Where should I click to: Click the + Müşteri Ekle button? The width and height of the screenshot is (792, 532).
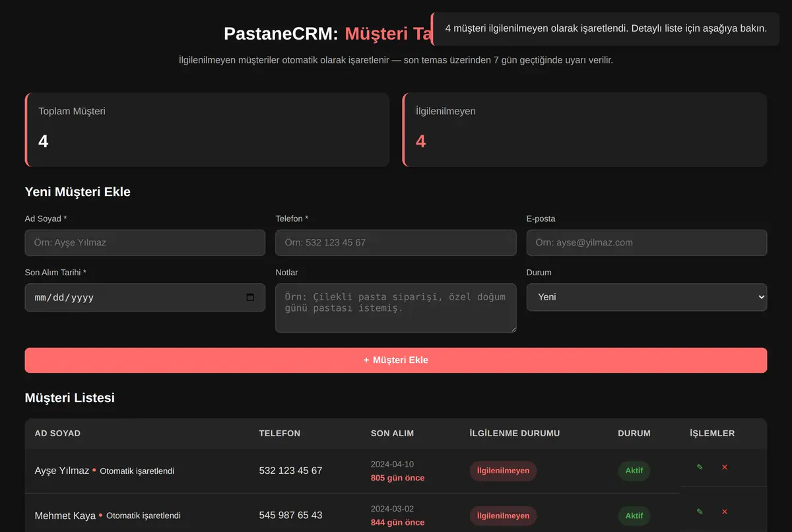point(396,360)
